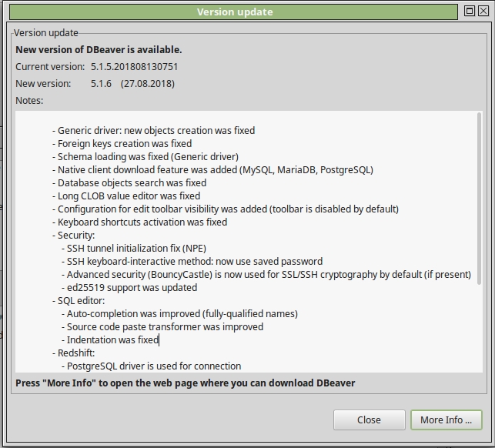Click the new version number 5.1.6
Viewport: 495px width, 448px height.
[x=101, y=84]
